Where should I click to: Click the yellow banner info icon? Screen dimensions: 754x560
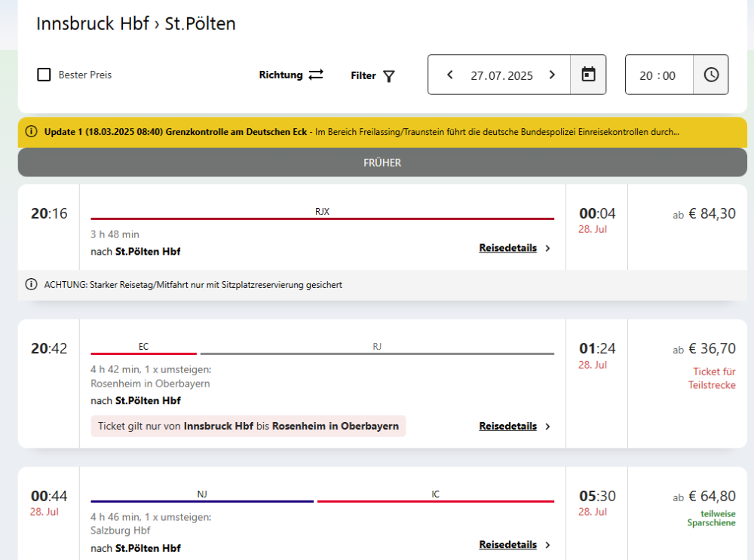point(31,132)
